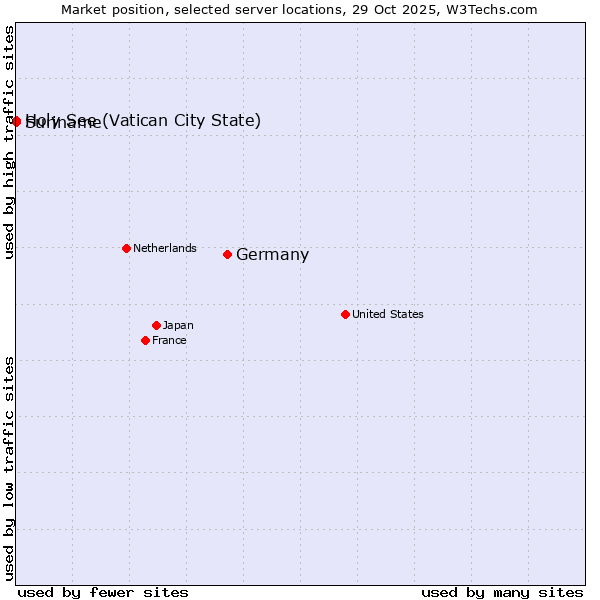Select the United States text label
This screenshot has height=600, width=600.
(387, 314)
